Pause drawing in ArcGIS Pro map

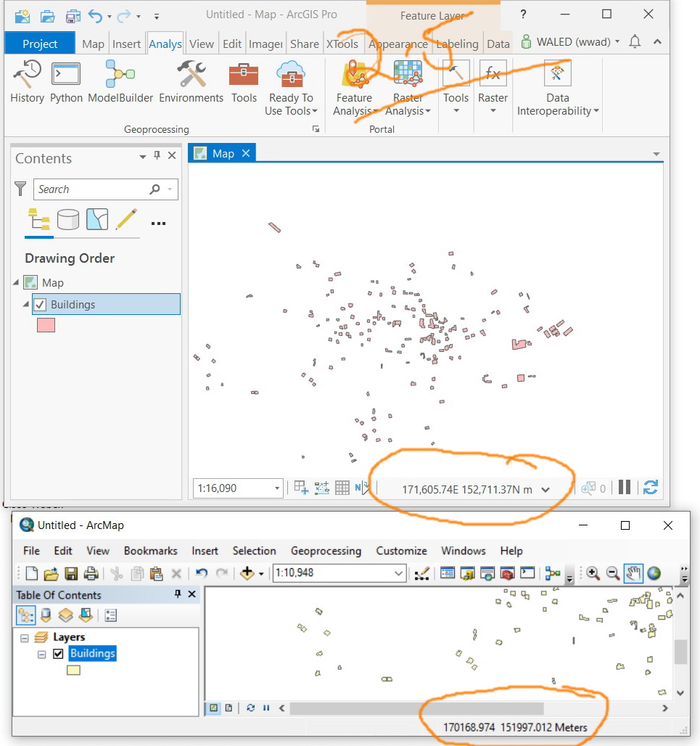[x=625, y=487]
